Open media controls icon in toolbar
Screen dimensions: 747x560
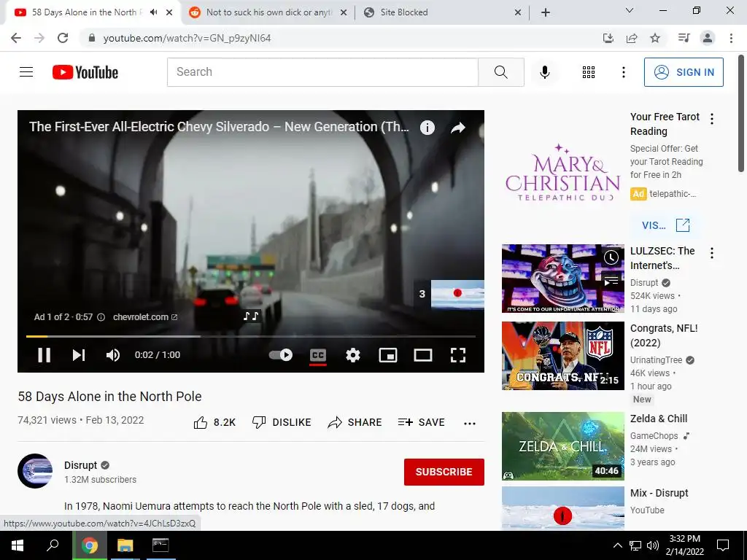pyautogui.click(x=684, y=38)
